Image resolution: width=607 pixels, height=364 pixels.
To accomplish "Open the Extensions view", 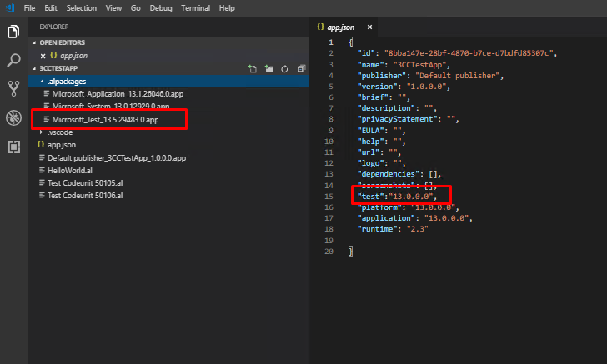I will (x=13, y=147).
